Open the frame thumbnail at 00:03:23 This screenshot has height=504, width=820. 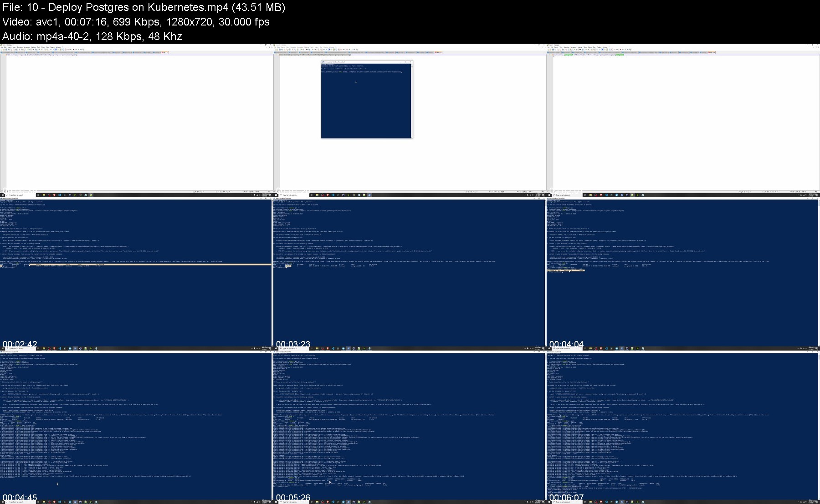click(x=410, y=274)
